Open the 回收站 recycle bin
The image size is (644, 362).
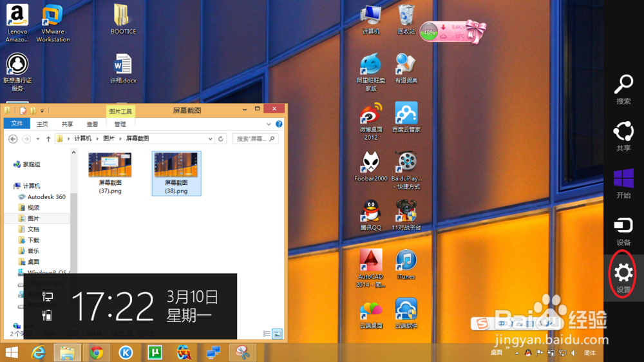pos(406,19)
